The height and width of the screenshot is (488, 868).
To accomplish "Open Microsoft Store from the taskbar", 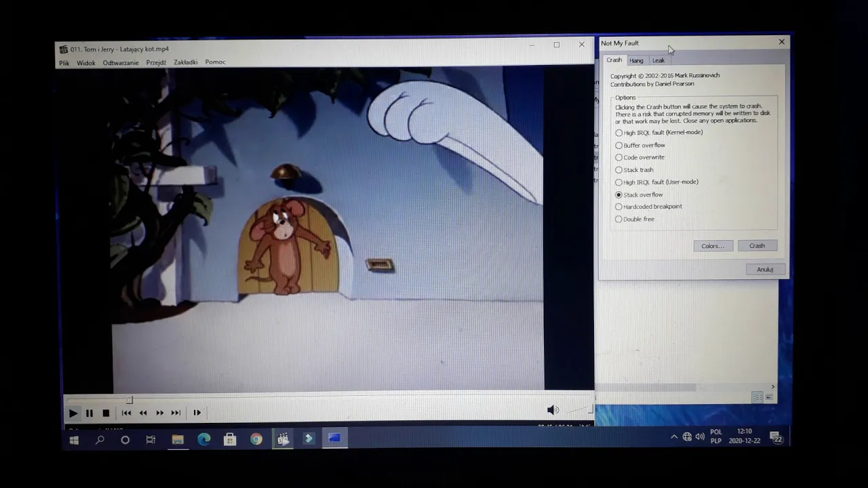I will pyautogui.click(x=230, y=440).
